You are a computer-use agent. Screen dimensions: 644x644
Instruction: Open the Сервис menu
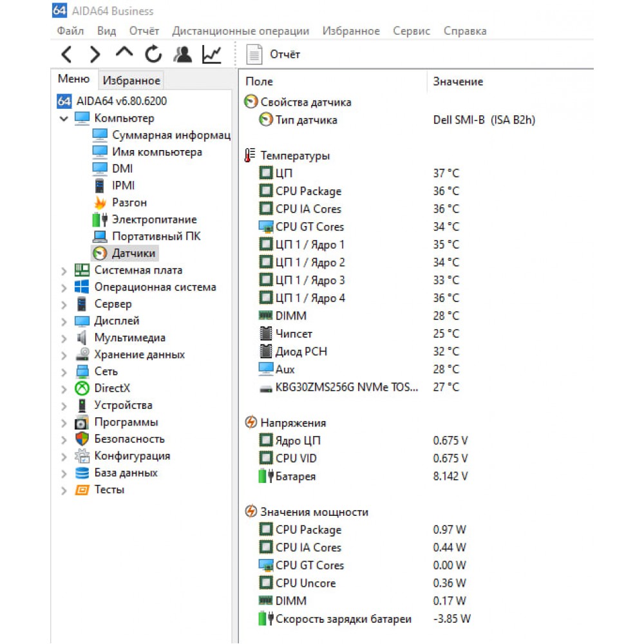[412, 31]
